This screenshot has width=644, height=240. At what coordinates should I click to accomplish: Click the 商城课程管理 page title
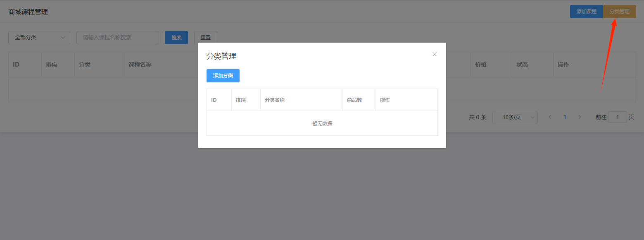click(28, 12)
